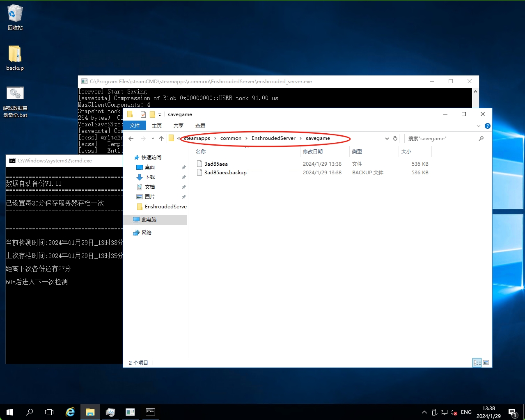This screenshot has height=420, width=525.
Task: Sort files by the 名称 column header
Action: tap(246, 152)
